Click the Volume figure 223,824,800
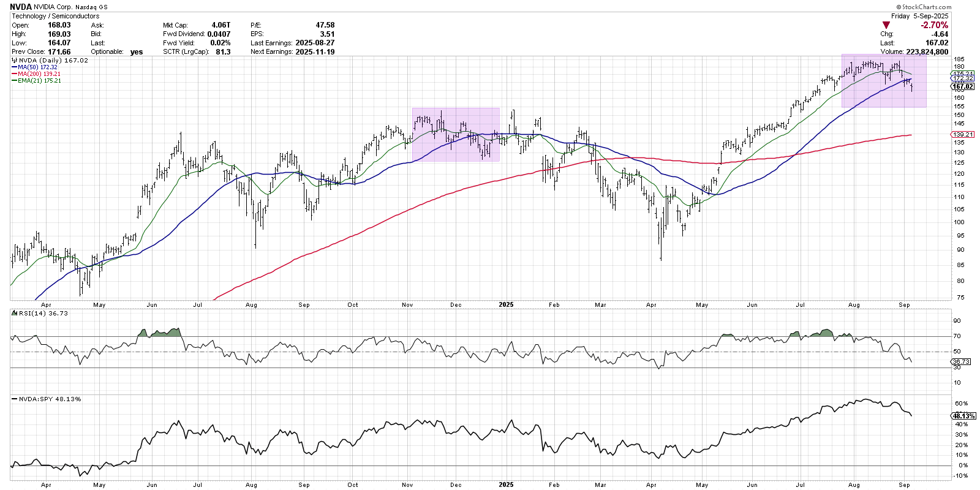980x490 pixels. (927, 51)
